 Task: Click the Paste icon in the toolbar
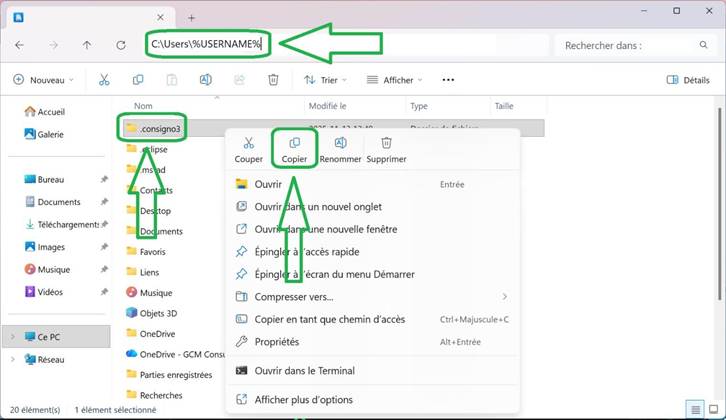(172, 80)
